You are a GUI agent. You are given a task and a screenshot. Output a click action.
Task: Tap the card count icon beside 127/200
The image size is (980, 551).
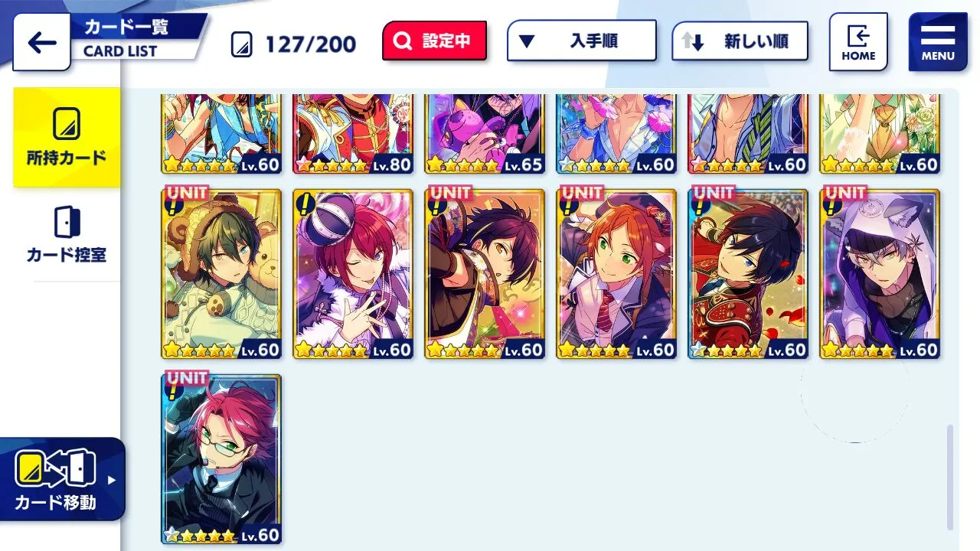point(241,45)
